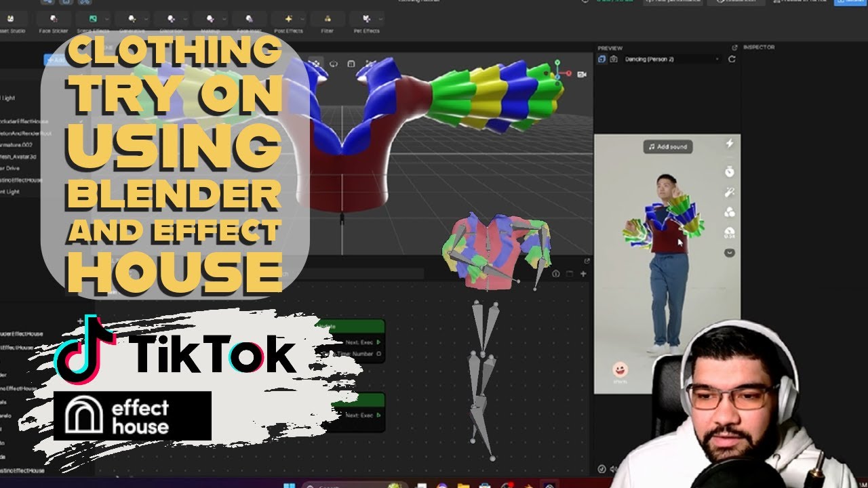Click the Add sound button in preview
Viewport: 868px width, 488px height.
(668, 146)
